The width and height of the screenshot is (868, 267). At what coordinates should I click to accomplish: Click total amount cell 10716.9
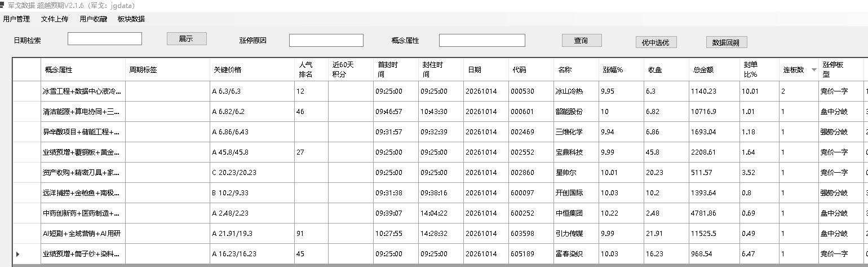[x=714, y=111]
